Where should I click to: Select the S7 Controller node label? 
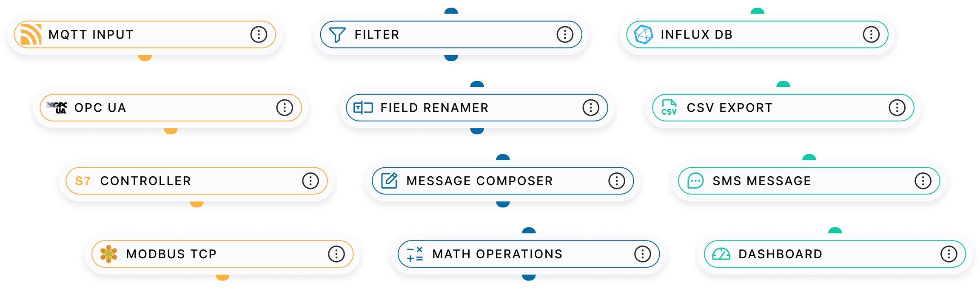tap(145, 181)
